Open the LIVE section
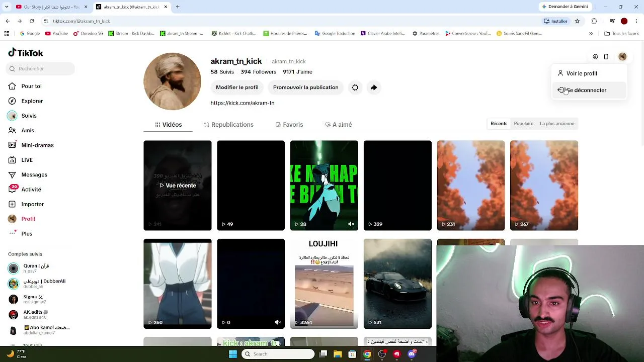The width and height of the screenshot is (644, 362). tap(27, 160)
